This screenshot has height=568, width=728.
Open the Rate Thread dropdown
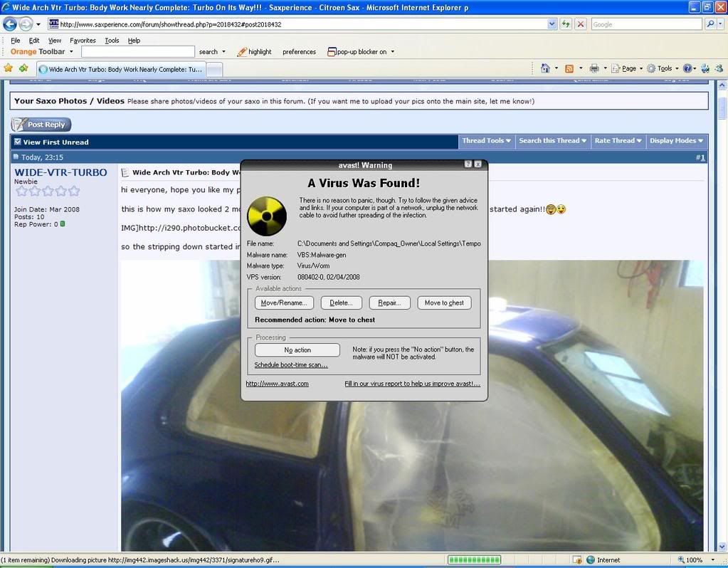(x=618, y=141)
